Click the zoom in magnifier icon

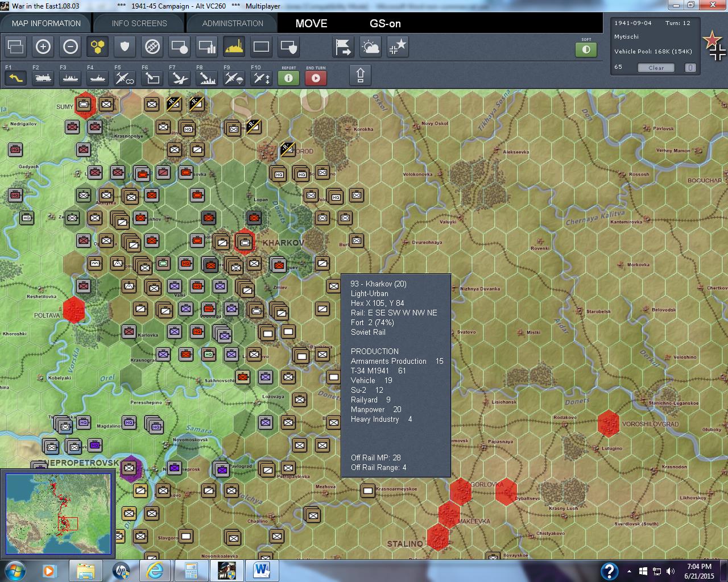pyautogui.click(x=43, y=47)
